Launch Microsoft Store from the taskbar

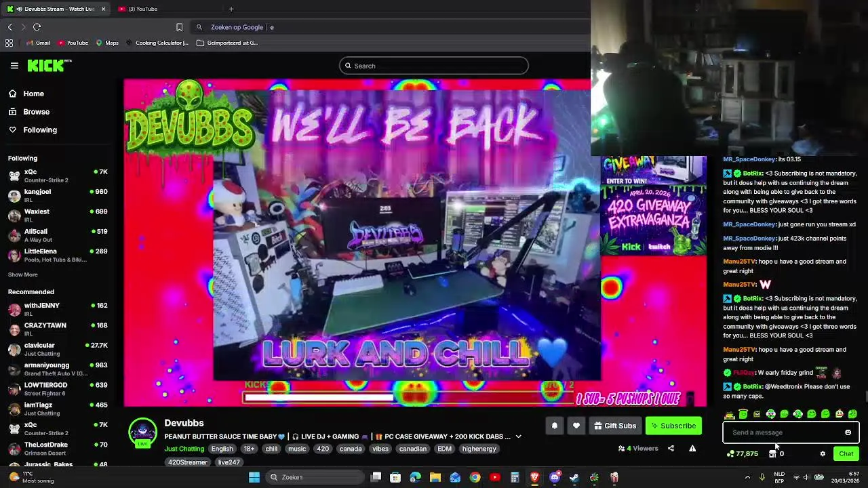(x=395, y=477)
